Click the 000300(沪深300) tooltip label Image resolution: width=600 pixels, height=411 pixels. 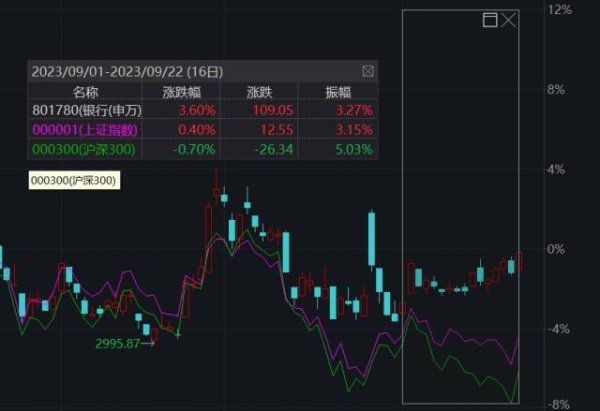pyautogui.click(x=74, y=180)
